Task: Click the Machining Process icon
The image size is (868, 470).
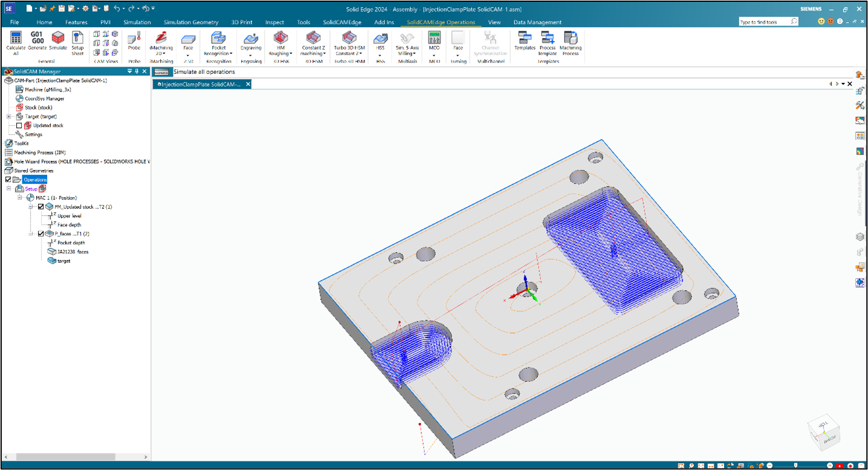Action: coord(570,41)
